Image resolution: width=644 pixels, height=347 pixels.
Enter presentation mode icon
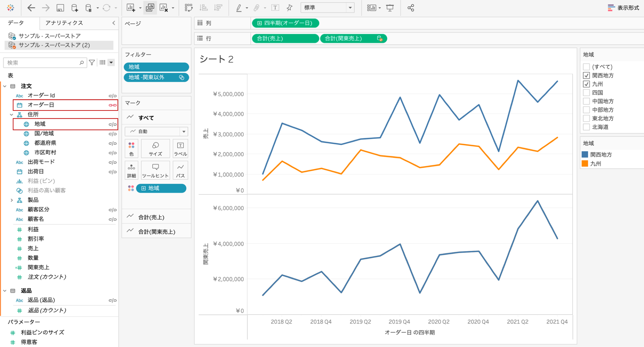[x=390, y=7]
